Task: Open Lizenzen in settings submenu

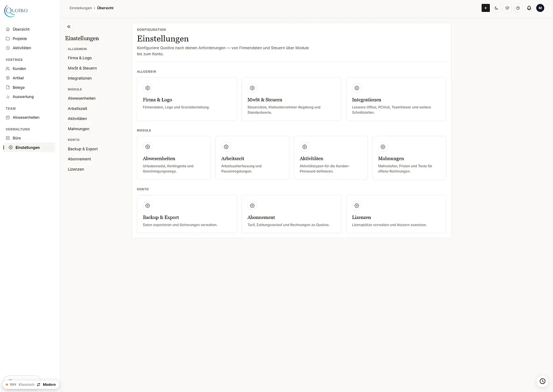Action: [x=76, y=169]
